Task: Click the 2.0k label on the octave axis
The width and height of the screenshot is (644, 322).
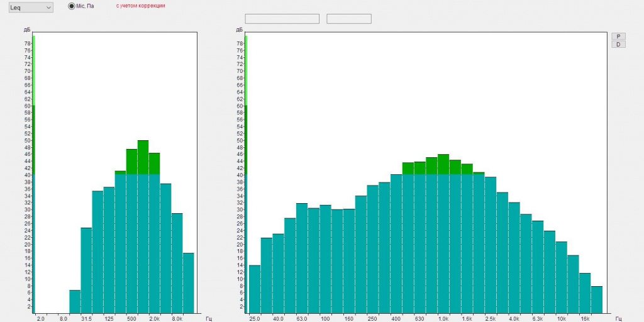Action: (155, 318)
